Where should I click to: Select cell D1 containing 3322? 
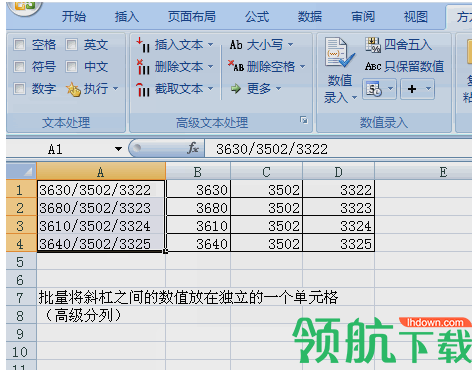(338, 190)
